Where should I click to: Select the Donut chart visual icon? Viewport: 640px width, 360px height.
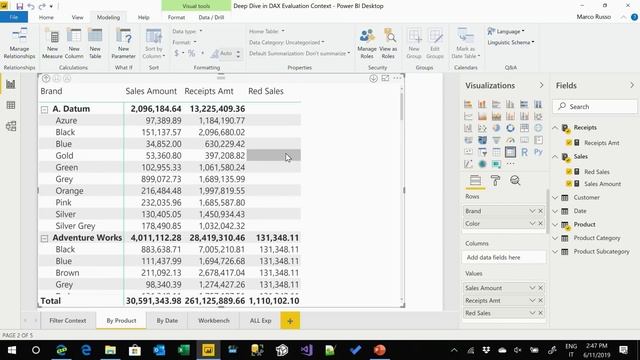(x=510, y=128)
